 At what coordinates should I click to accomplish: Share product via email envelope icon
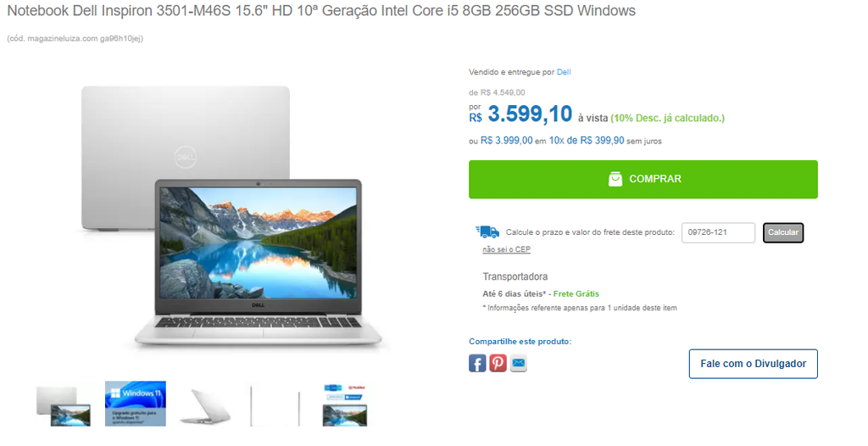coord(518,364)
